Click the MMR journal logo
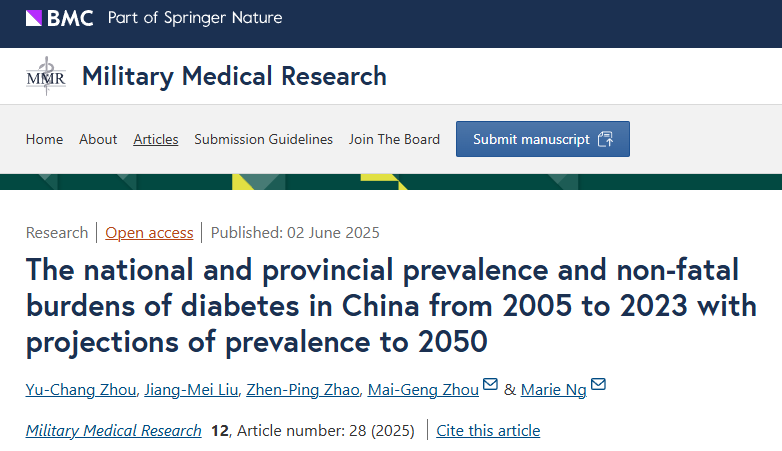782x451 pixels. click(46, 77)
